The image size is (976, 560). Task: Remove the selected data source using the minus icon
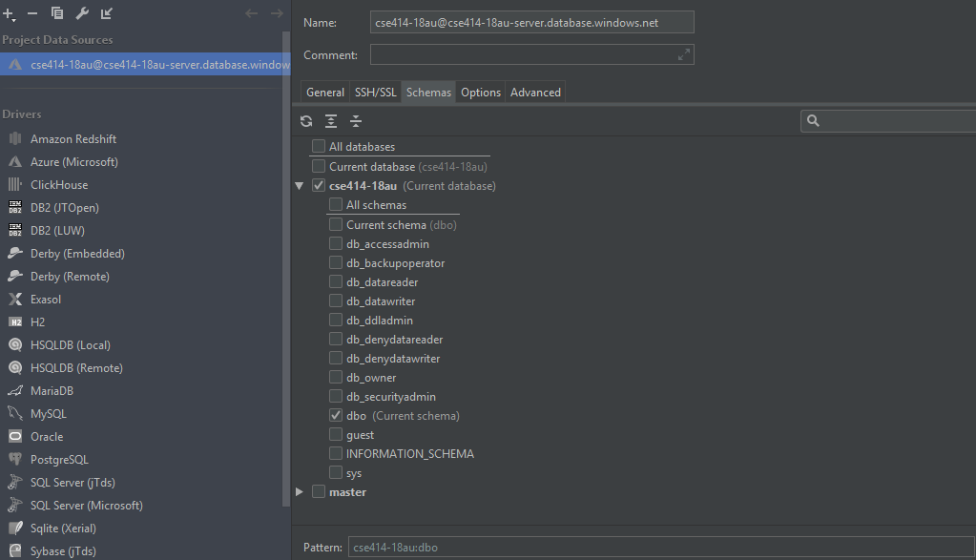click(x=31, y=13)
